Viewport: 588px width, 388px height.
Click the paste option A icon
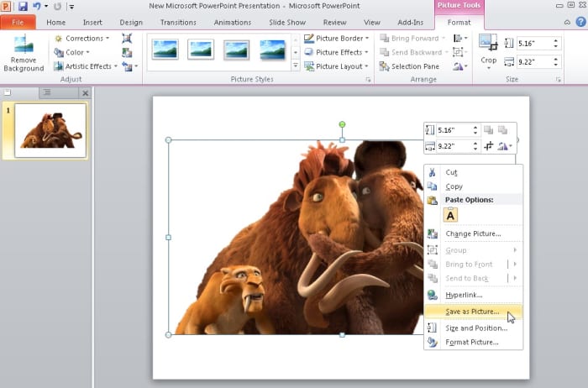pyautogui.click(x=450, y=215)
